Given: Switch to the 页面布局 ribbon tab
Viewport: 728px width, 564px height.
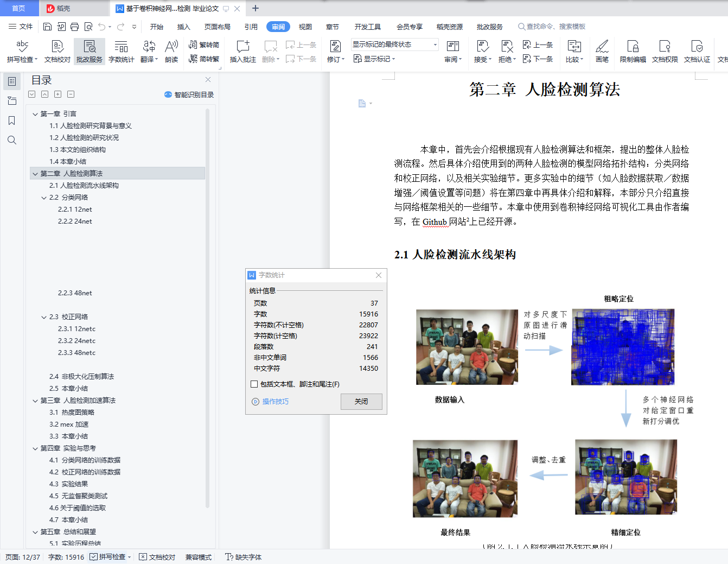Looking at the screenshot, I should (x=217, y=27).
